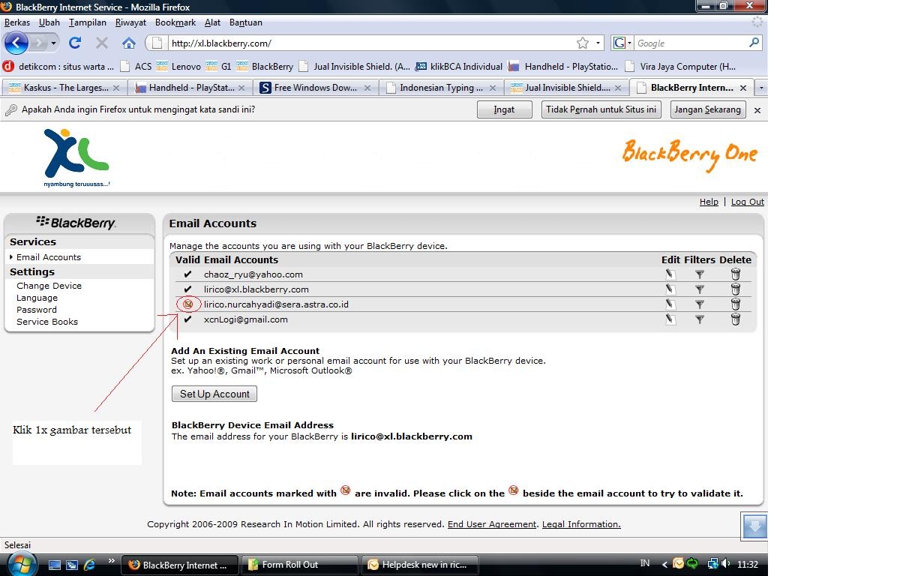Open filters for lirico@xl.blackberry.com
This screenshot has width=924, height=576.
(x=700, y=289)
